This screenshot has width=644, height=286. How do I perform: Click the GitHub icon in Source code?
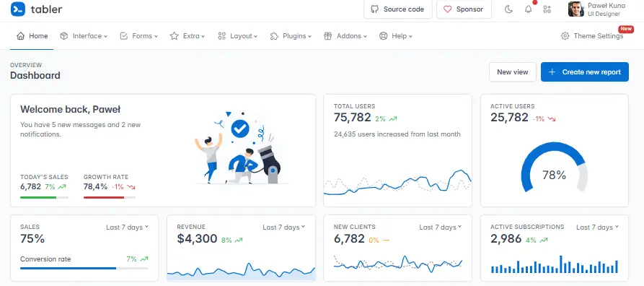click(374, 9)
